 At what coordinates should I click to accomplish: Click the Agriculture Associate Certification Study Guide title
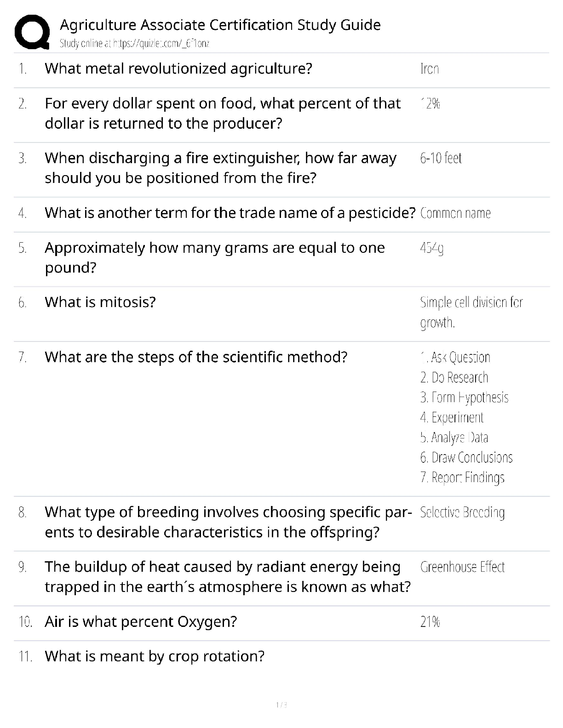(220, 24)
